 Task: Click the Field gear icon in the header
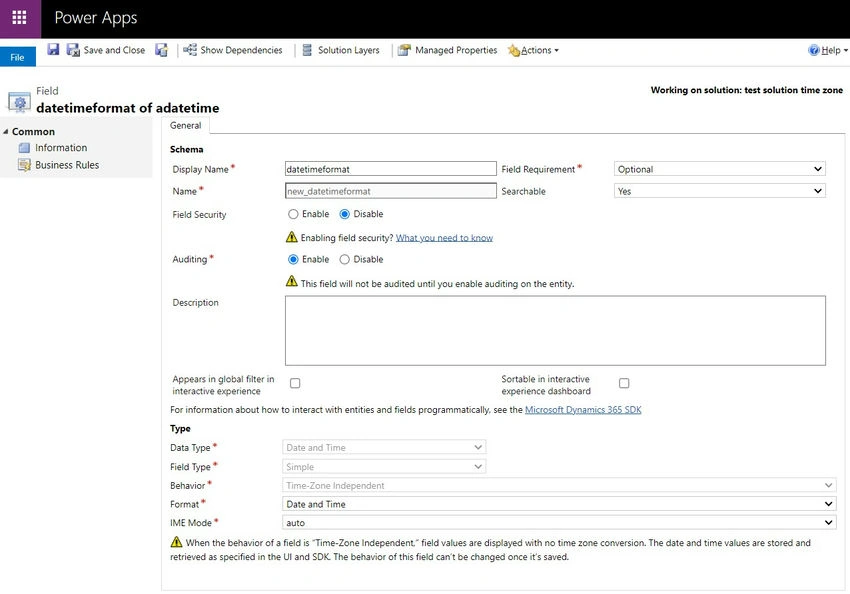20,101
